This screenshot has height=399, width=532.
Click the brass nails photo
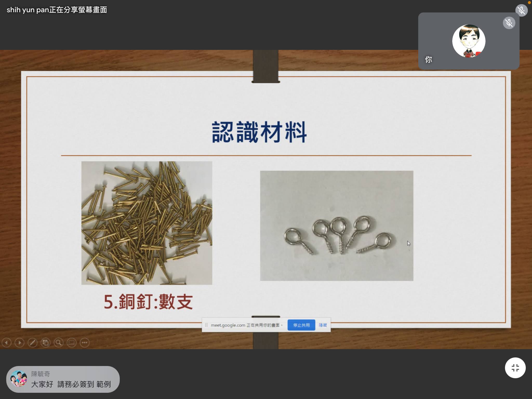[x=147, y=223]
